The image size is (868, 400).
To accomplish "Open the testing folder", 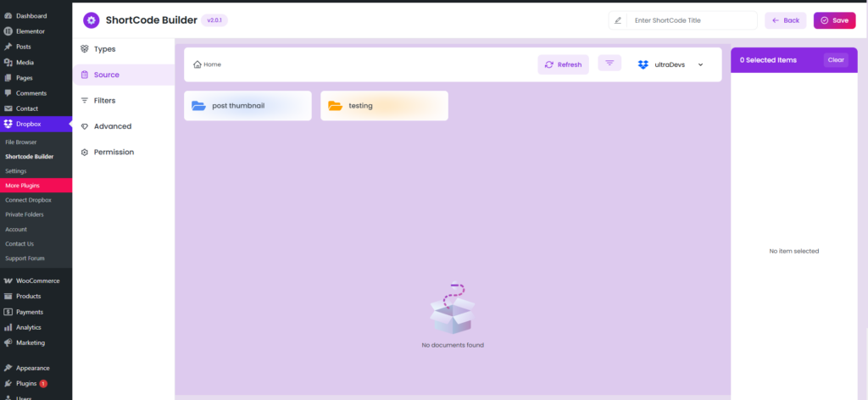I will point(384,106).
